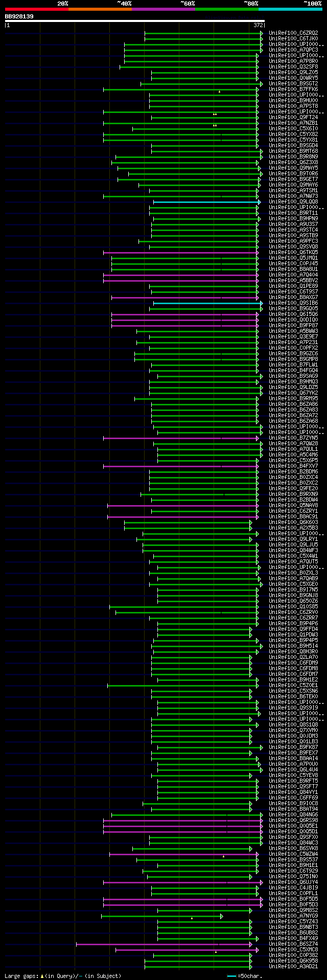This screenshot has width=327, height=980.
Task: Open the UniRef100_A7P8R0 entry
Action: [x=293, y=61]
